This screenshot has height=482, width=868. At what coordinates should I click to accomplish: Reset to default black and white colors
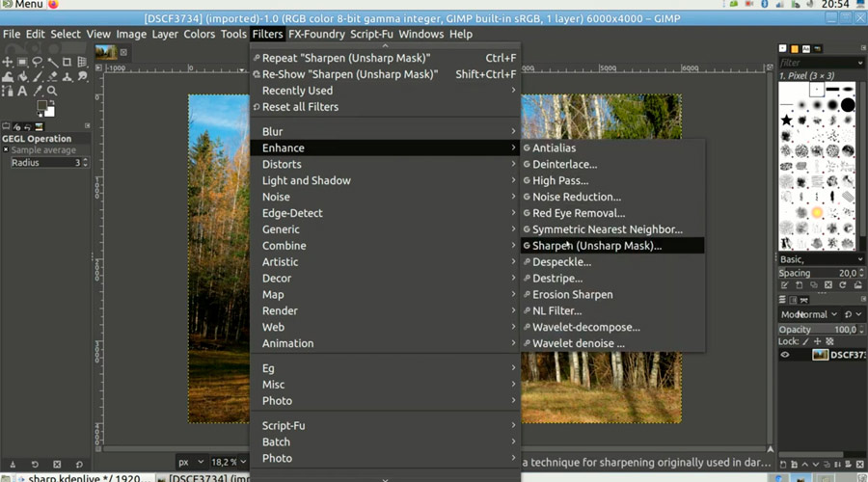39,115
